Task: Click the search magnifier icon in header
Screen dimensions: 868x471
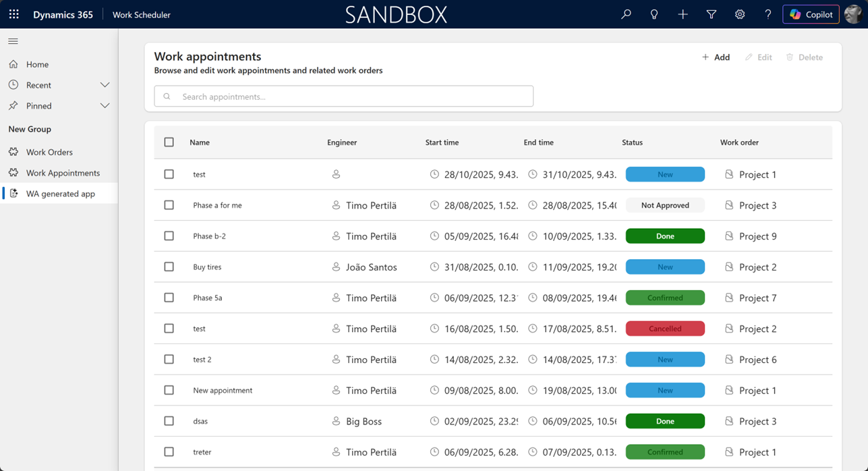Action: click(x=626, y=14)
